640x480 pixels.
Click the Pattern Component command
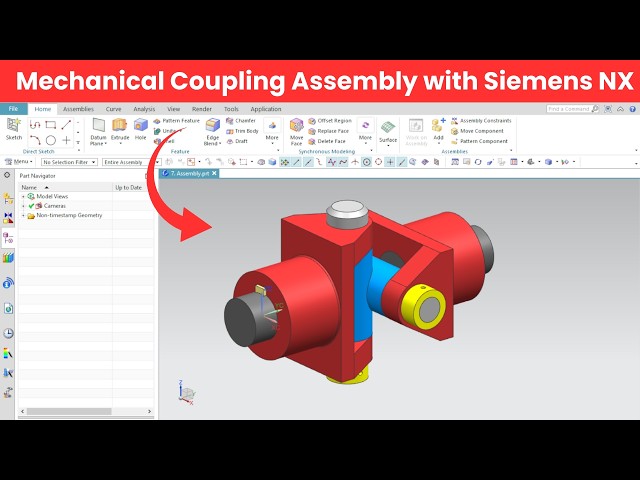pos(480,141)
